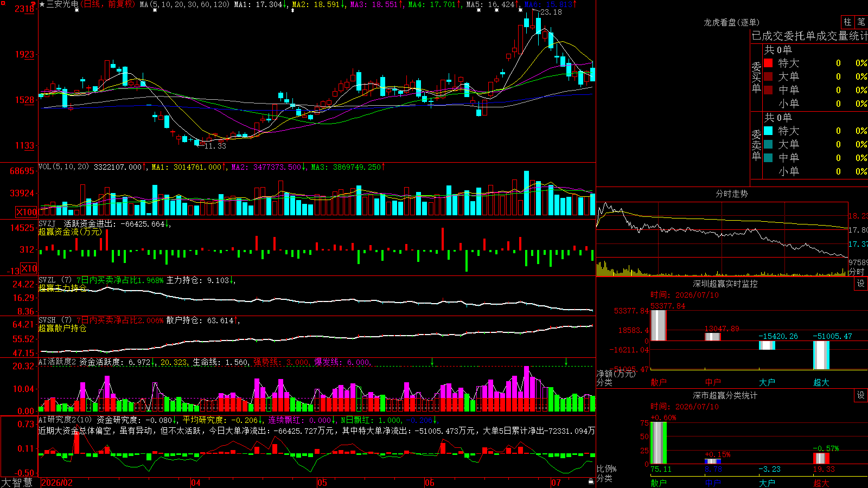The image size is (868, 488).
Task: Switch 龙虎看盘 to 笔 view
Action: coord(861,22)
